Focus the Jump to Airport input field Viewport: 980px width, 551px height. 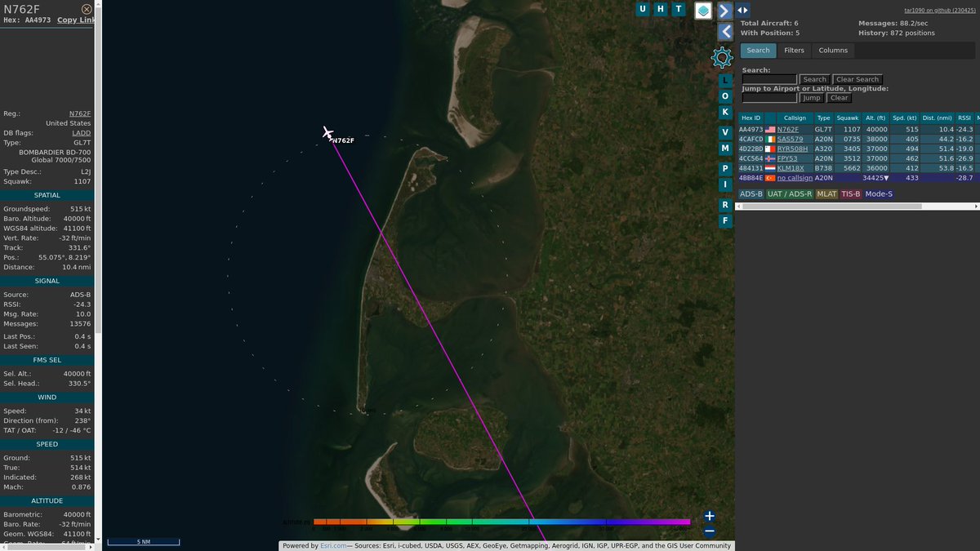[769, 97]
